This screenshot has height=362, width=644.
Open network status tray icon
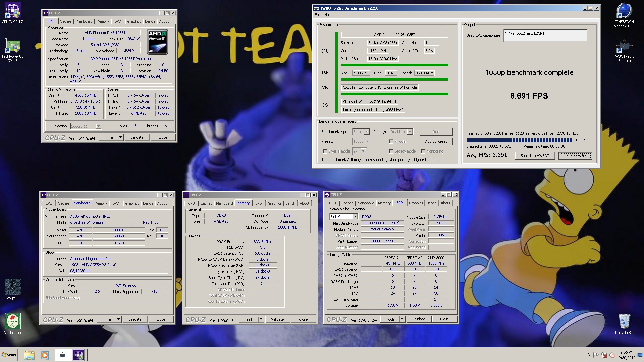point(604,355)
